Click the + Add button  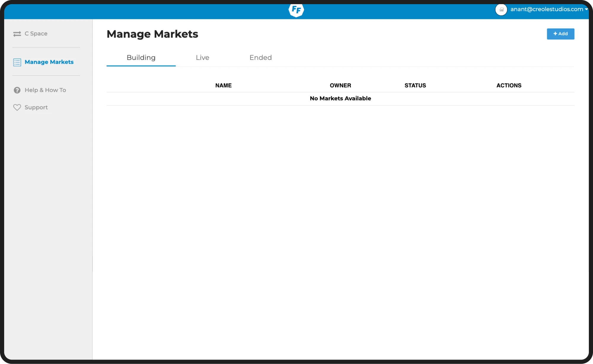pos(560,34)
